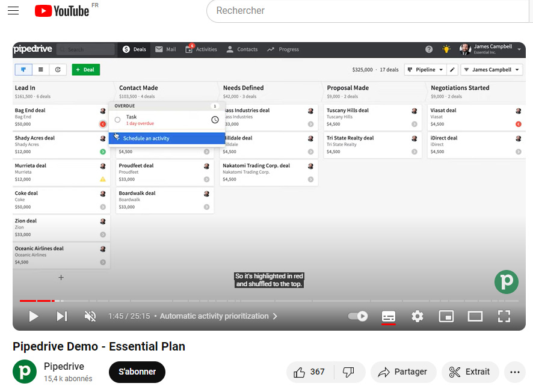Select pipeline board view icon
The image size is (533, 392).
[23, 70]
